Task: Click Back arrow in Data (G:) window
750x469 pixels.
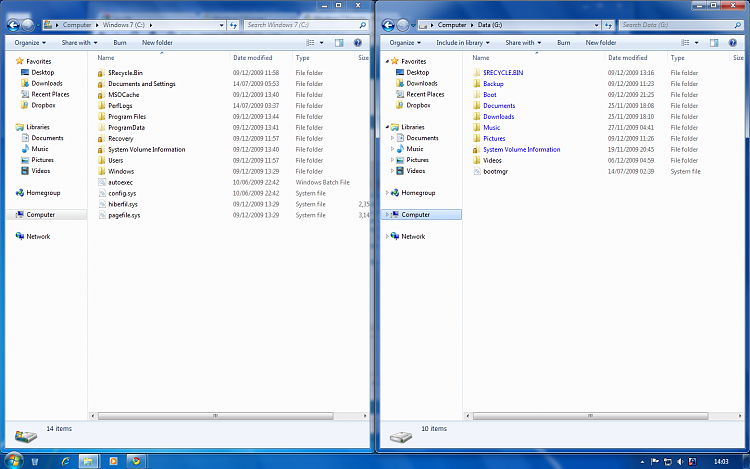Action: point(388,25)
